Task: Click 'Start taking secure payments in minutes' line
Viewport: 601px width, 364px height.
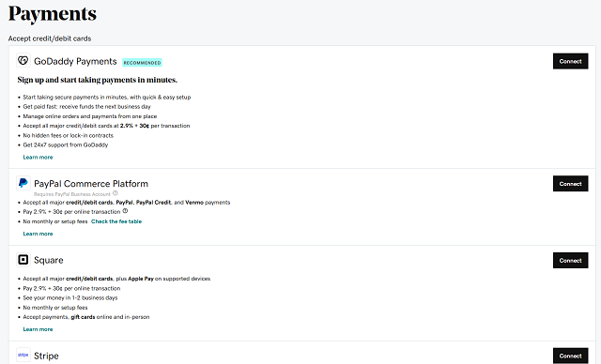Action: [106, 97]
